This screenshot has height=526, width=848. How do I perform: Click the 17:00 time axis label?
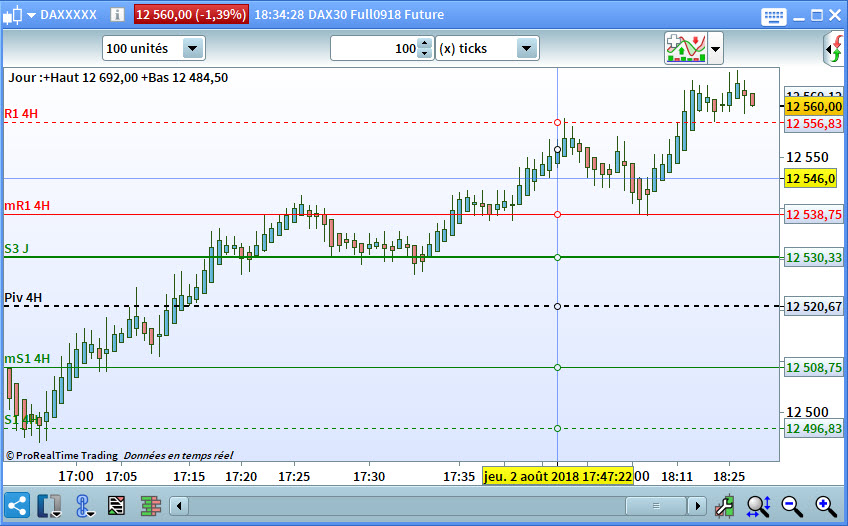(x=76, y=476)
